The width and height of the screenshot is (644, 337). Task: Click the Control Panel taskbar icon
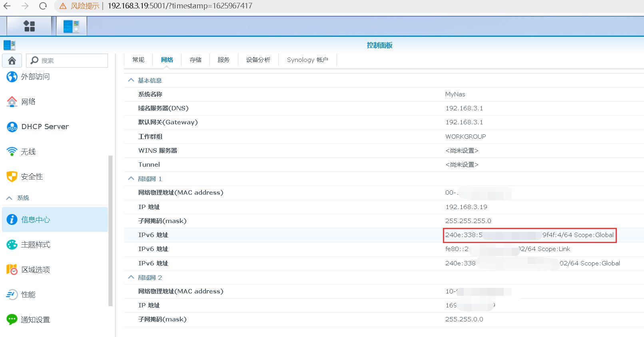click(71, 26)
